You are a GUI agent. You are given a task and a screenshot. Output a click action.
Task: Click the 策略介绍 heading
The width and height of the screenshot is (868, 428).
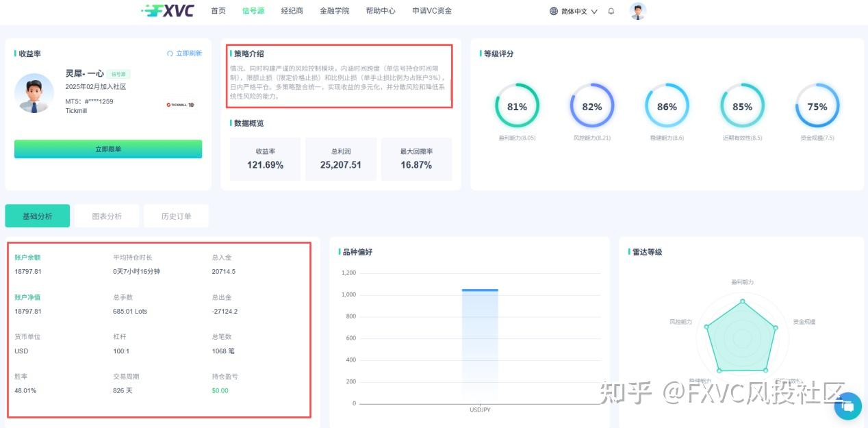click(249, 53)
